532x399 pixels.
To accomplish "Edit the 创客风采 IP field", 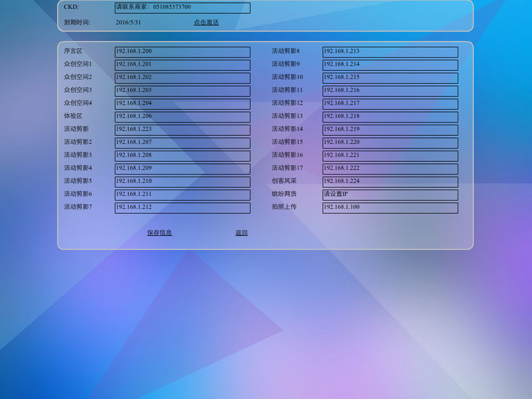I will [390, 182].
